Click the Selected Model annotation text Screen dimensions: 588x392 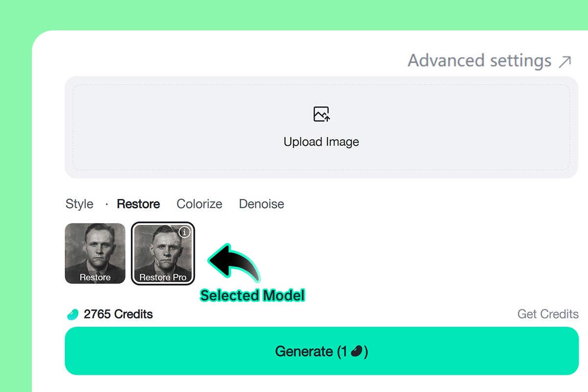pyautogui.click(x=252, y=295)
